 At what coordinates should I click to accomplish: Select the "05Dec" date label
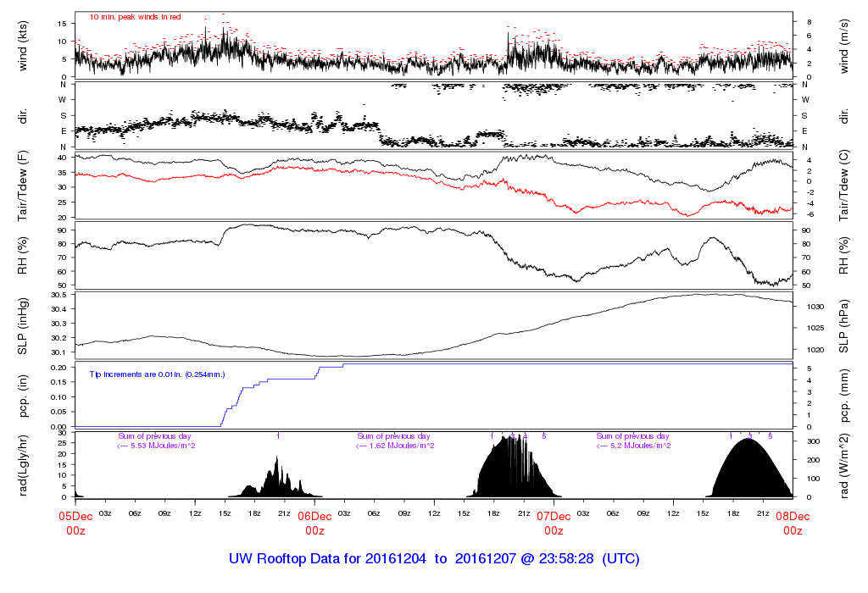point(75,516)
